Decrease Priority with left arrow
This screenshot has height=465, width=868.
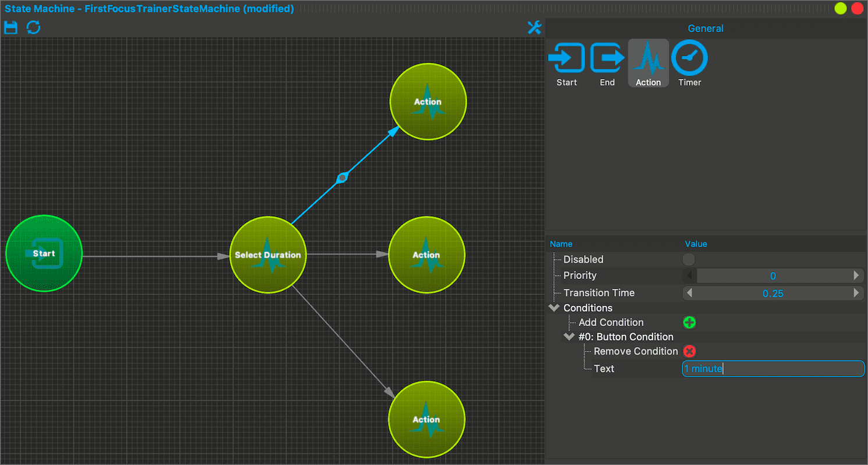[x=689, y=276]
